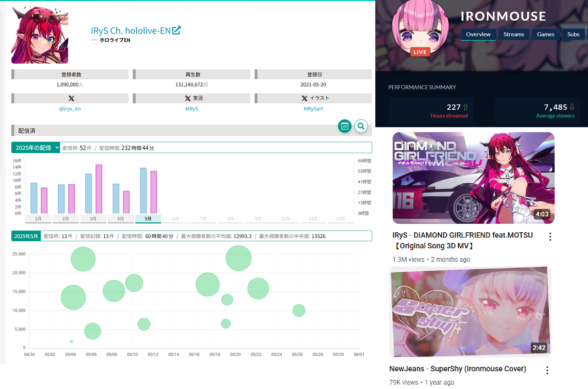Viewport: 588px width, 389px height.
Task: Switch to Ironmouse Games tab
Action: (x=546, y=34)
